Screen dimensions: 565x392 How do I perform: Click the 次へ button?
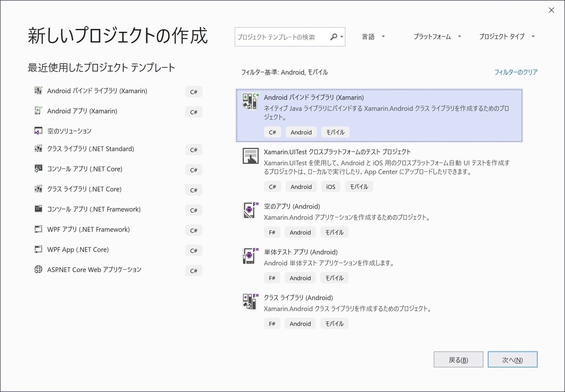pyautogui.click(x=513, y=359)
